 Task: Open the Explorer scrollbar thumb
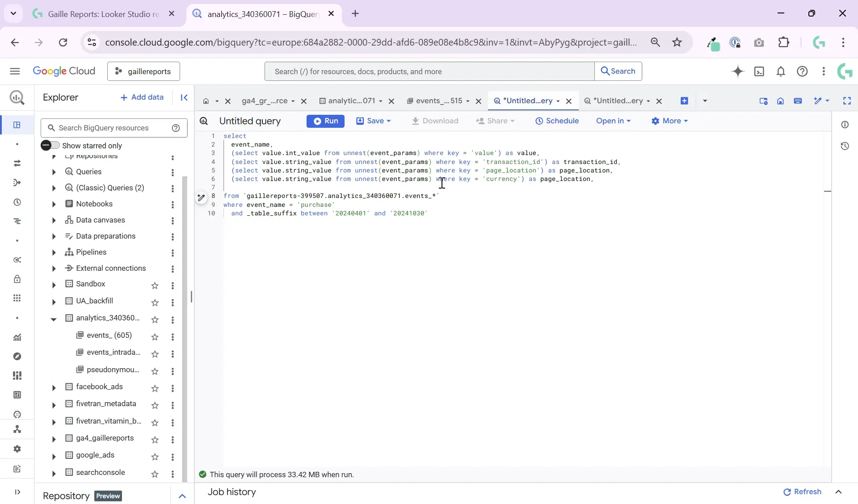click(x=185, y=328)
